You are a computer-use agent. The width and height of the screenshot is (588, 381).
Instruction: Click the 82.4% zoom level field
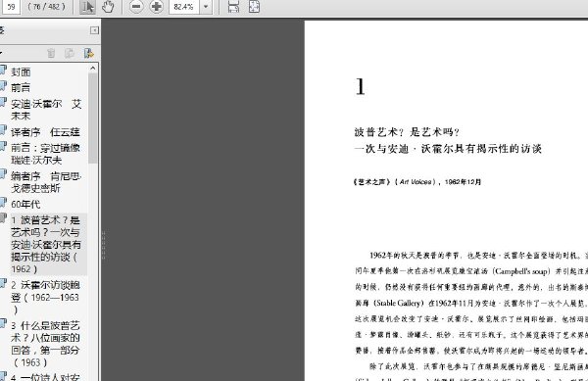[x=184, y=7]
